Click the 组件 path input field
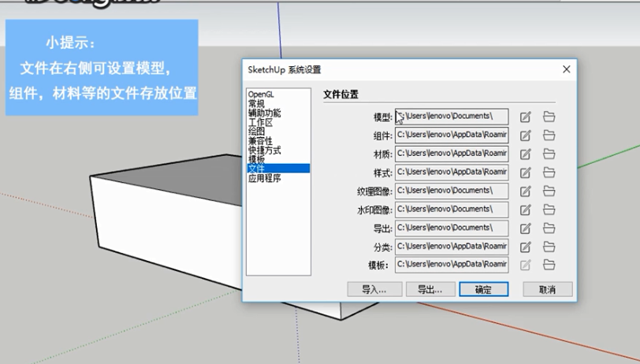640x364 pixels. (452, 135)
